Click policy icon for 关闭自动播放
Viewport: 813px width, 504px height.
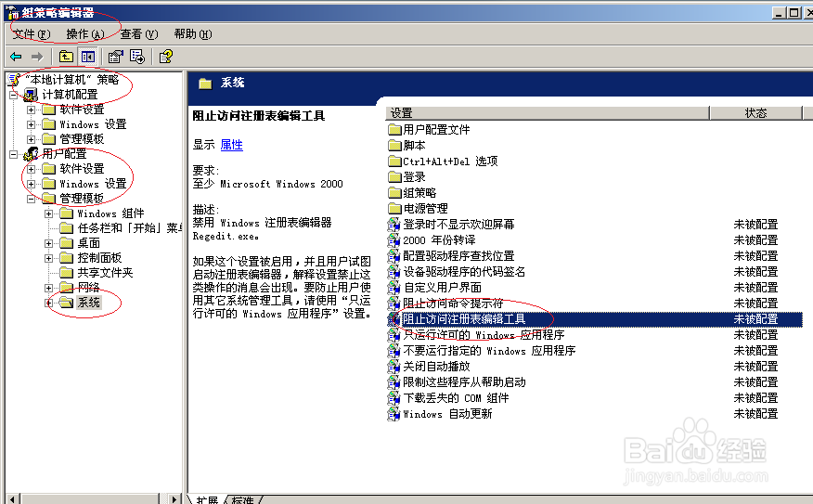(x=394, y=366)
